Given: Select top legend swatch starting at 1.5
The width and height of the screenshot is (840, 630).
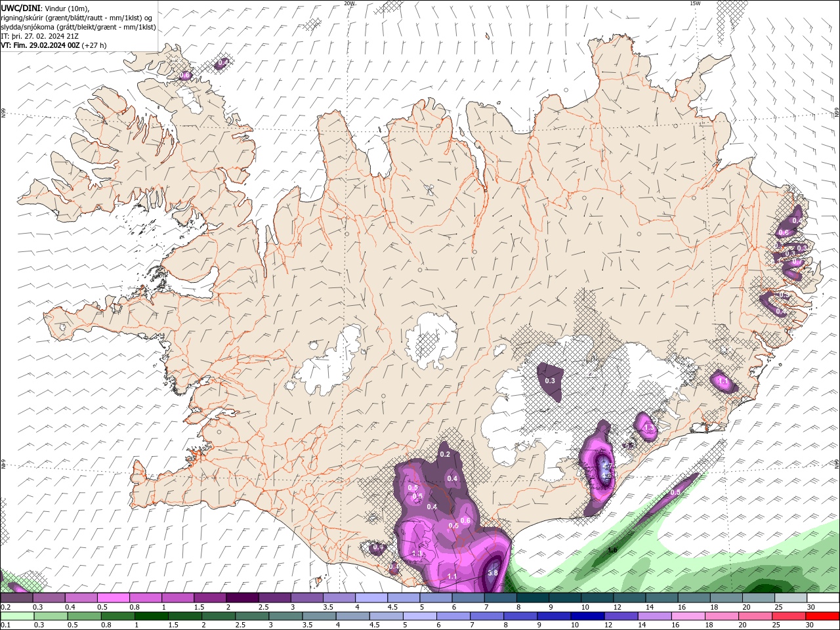Looking at the screenshot, I should pos(210,598).
